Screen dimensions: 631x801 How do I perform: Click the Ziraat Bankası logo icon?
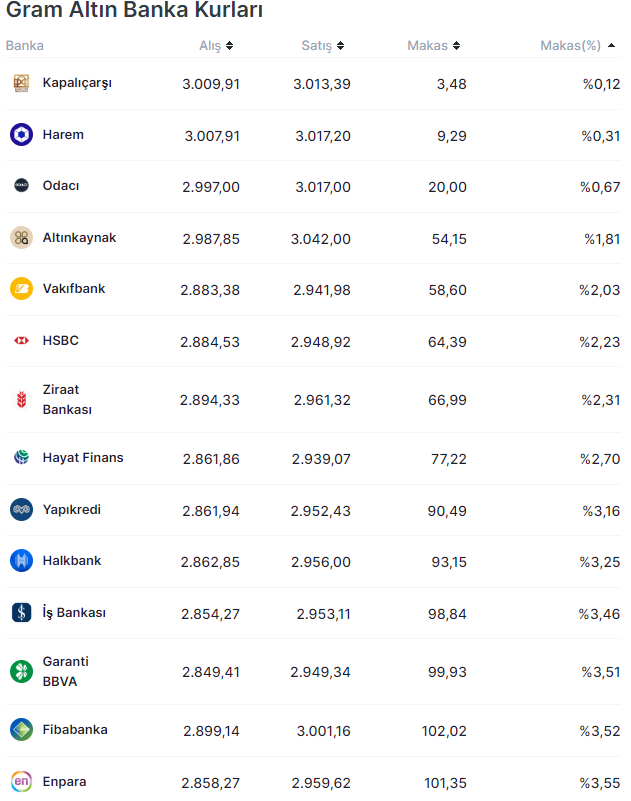click(21, 400)
